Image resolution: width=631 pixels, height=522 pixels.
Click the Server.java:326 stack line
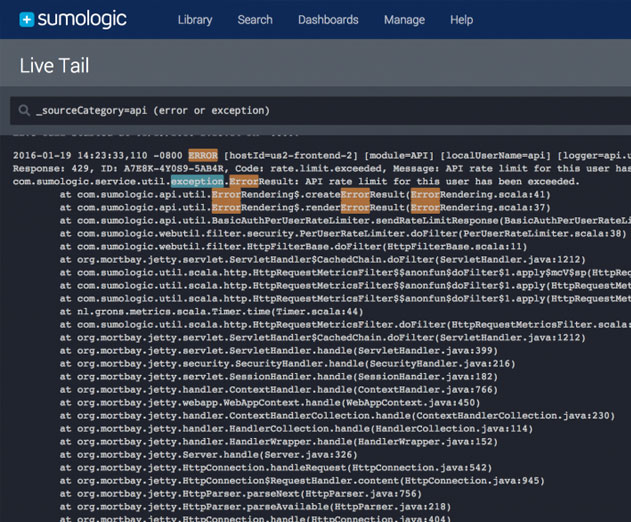208,455
